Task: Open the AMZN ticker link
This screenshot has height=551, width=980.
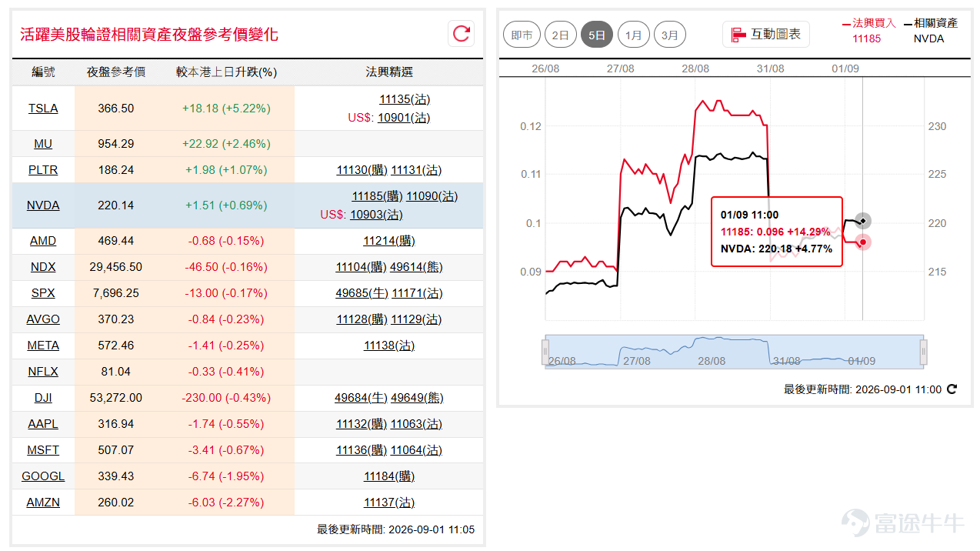Action: [43, 503]
